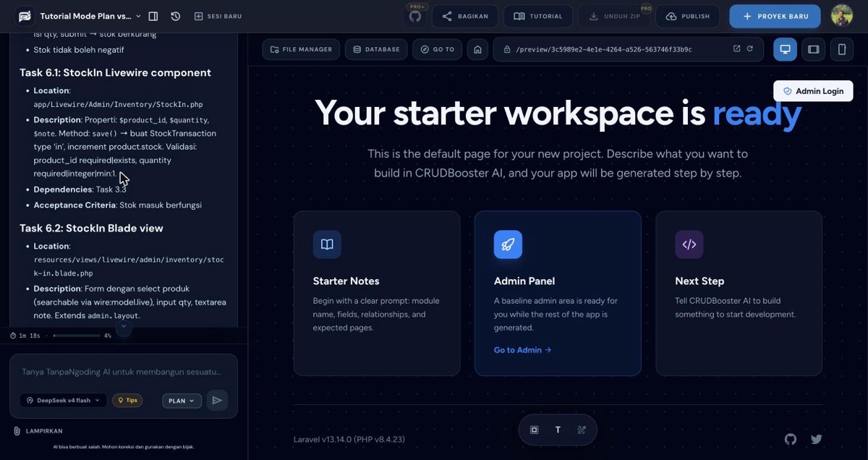868x460 pixels.
Task: Click 'Acceptance Criteria: Stok masuk berfungsi' item
Action: point(117,205)
